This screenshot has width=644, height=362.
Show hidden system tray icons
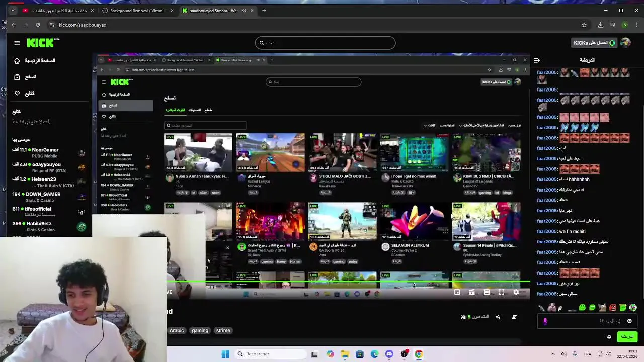(x=553, y=354)
